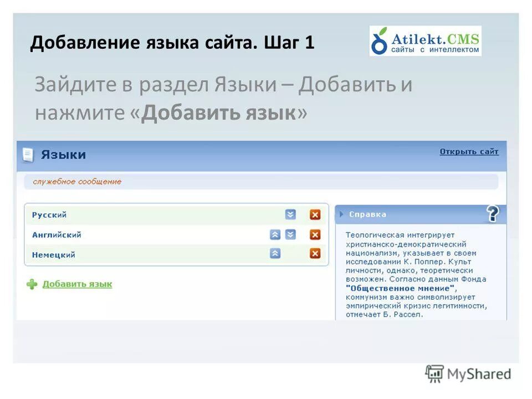
Task: Click the Языки panel title
Action: click(x=65, y=154)
